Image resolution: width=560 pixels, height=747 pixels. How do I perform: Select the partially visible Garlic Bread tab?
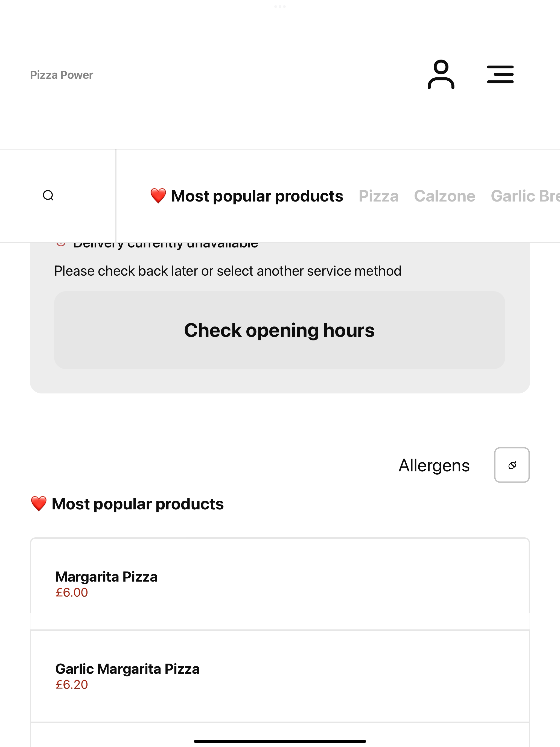click(525, 196)
